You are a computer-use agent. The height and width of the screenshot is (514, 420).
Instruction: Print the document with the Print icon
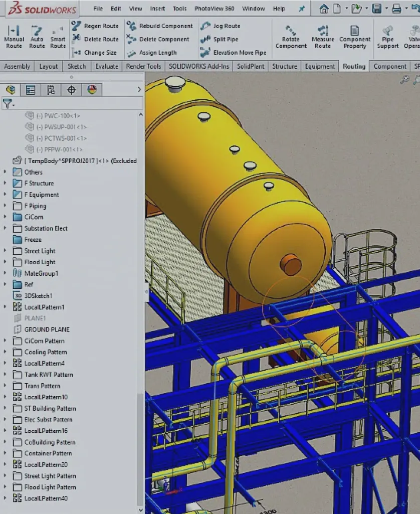tap(396, 9)
